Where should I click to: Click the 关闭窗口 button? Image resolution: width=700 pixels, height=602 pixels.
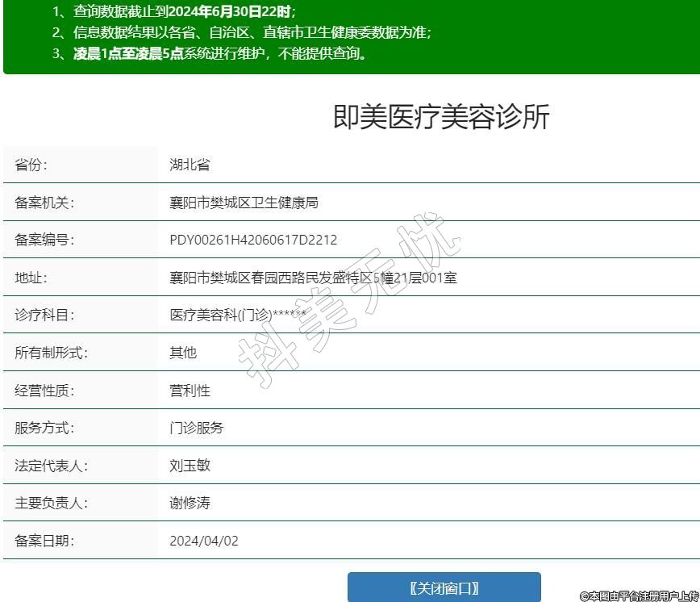(444, 587)
